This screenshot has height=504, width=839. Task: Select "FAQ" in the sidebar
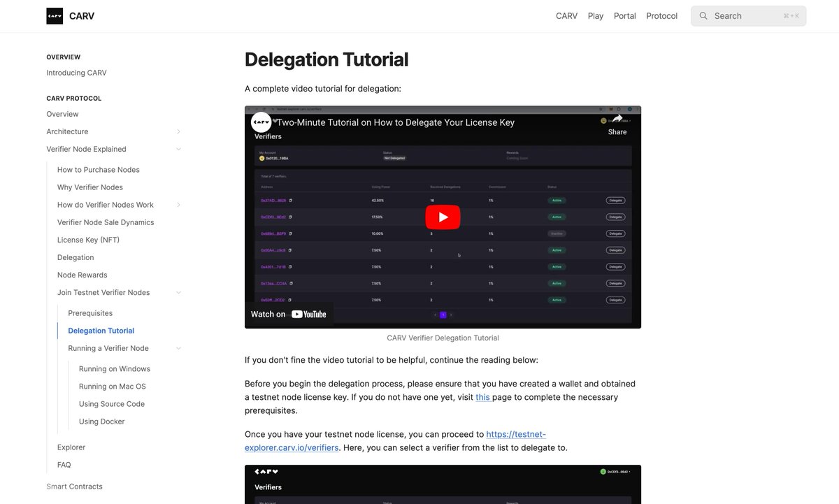tap(64, 464)
